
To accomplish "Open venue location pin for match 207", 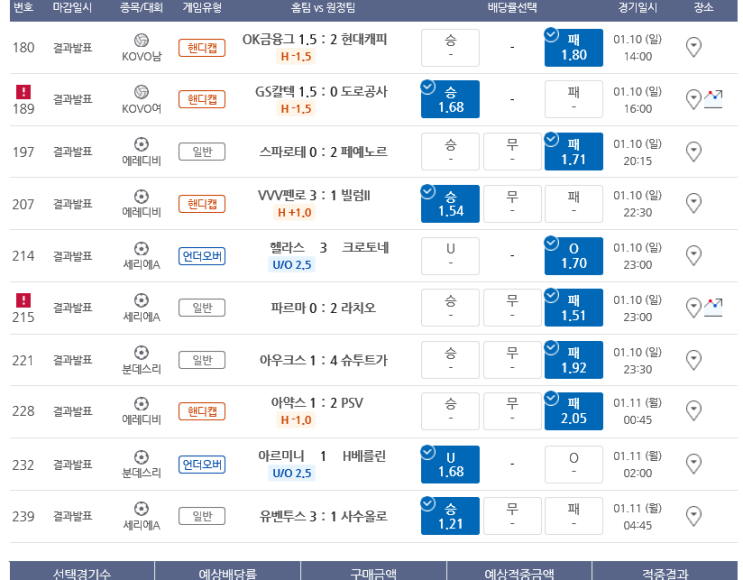I will coord(693,203).
